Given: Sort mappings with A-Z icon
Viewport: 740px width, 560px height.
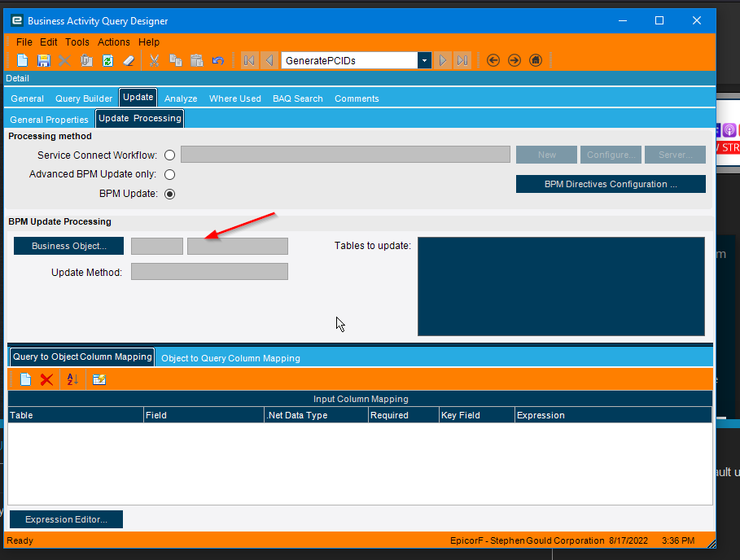Looking at the screenshot, I should (x=72, y=379).
